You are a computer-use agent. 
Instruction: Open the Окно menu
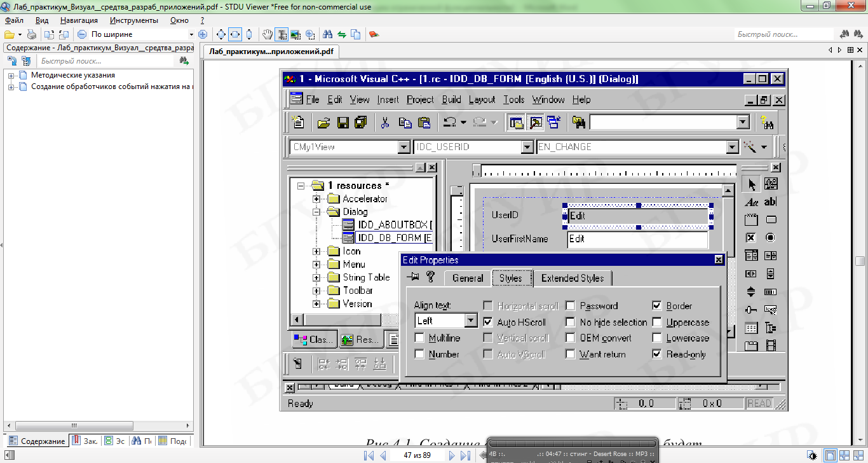[180, 20]
